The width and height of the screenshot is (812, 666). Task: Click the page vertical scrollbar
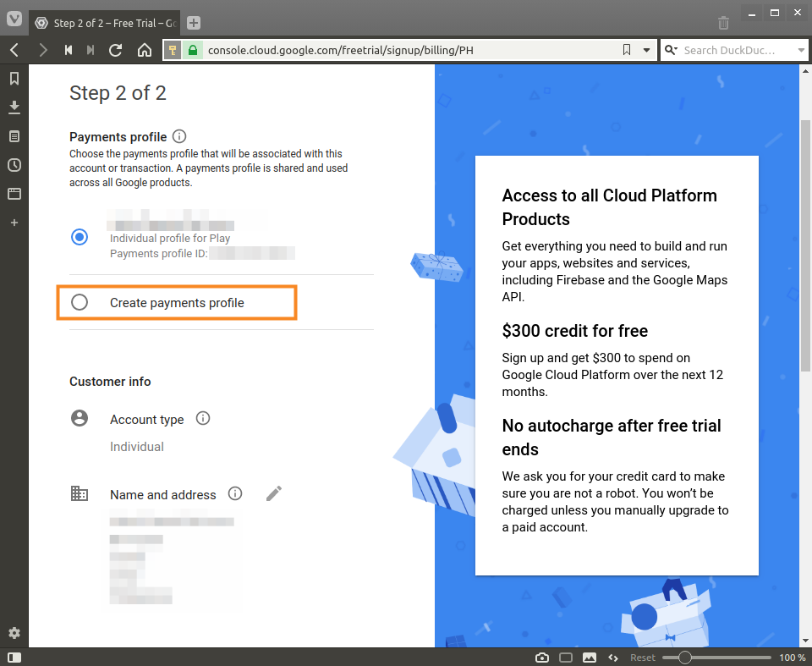[805, 245]
